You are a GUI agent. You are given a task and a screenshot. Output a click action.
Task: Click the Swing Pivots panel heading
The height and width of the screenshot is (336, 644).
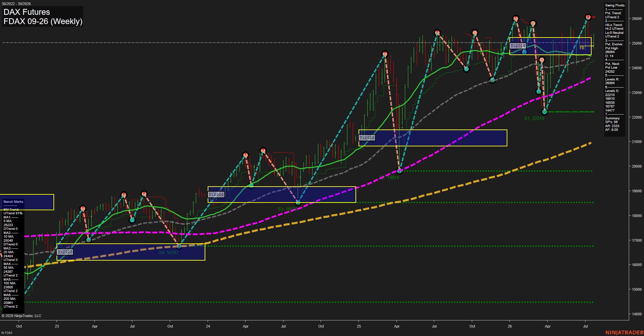615,5
